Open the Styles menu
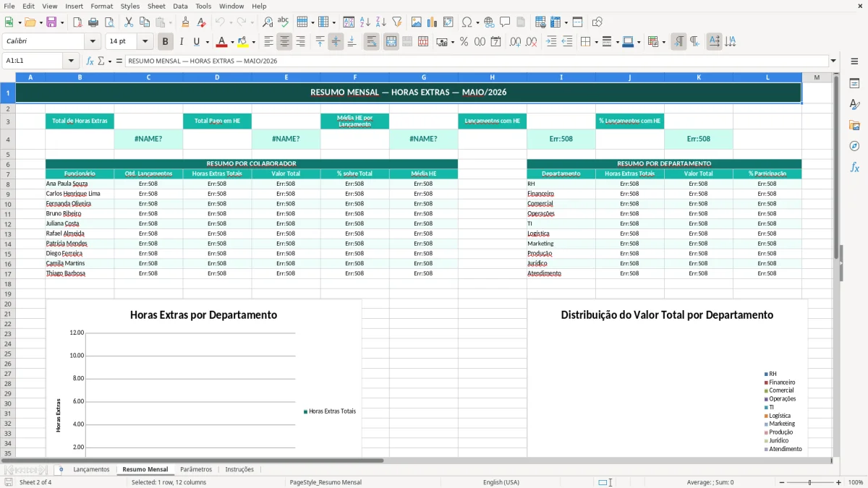Image resolution: width=868 pixels, height=488 pixels. click(x=130, y=6)
